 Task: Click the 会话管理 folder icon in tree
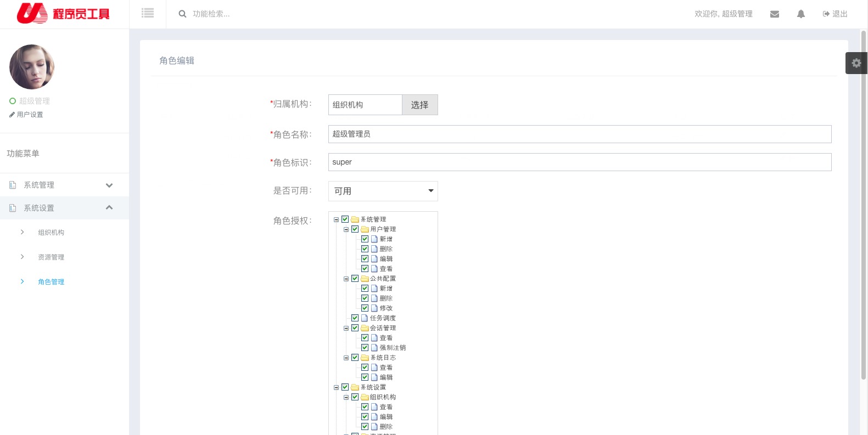pos(365,328)
